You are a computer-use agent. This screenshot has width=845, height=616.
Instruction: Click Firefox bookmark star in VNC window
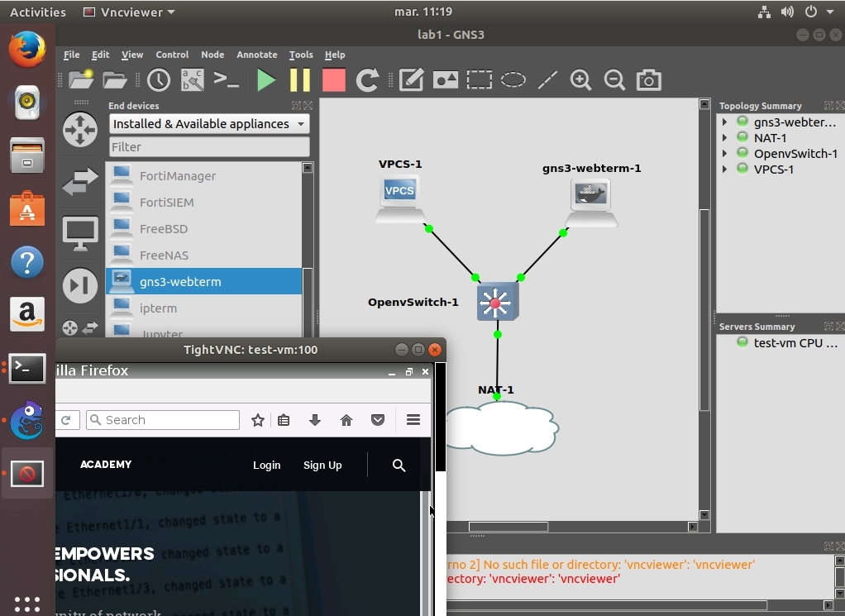pos(258,420)
